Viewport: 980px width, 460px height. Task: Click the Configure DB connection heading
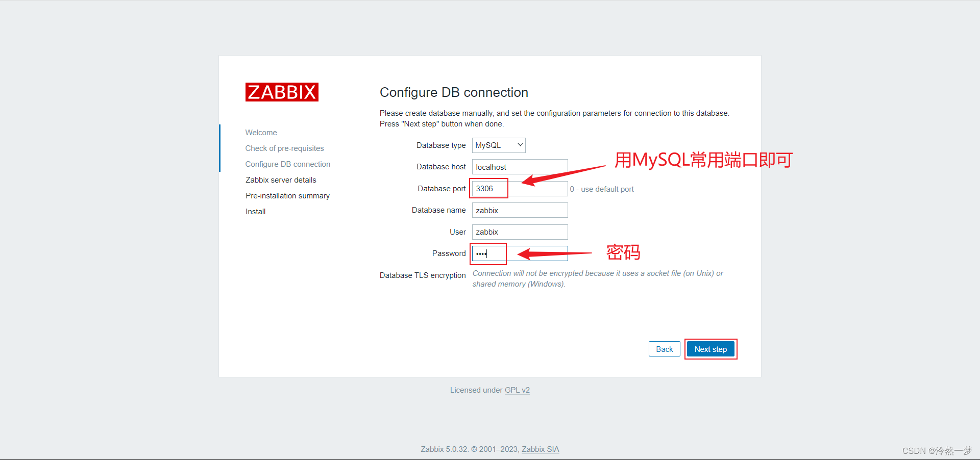pos(454,92)
